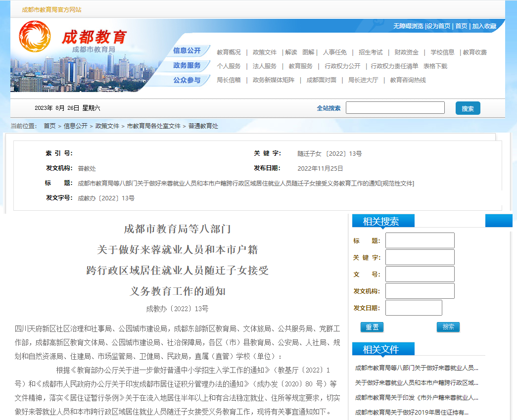Viewport: 517px width, 420px height.
Task: Select the 公众参与 navigation tab
Action: pos(187,80)
